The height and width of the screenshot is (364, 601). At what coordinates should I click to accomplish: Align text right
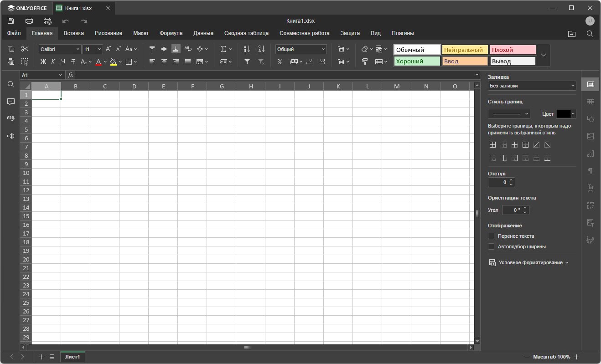[176, 62]
